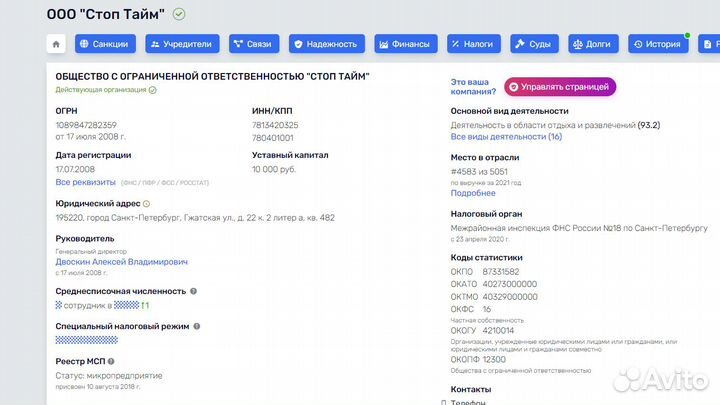Open director Двоскин Алексей Владимирович profile

pyautogui.click(x=122, y=262)
